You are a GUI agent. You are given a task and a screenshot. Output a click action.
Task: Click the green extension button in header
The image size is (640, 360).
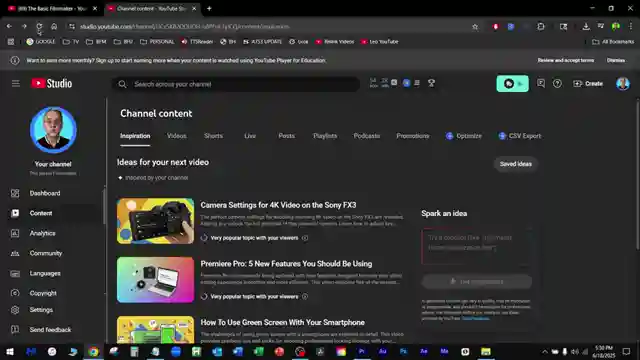click(512, 84)
